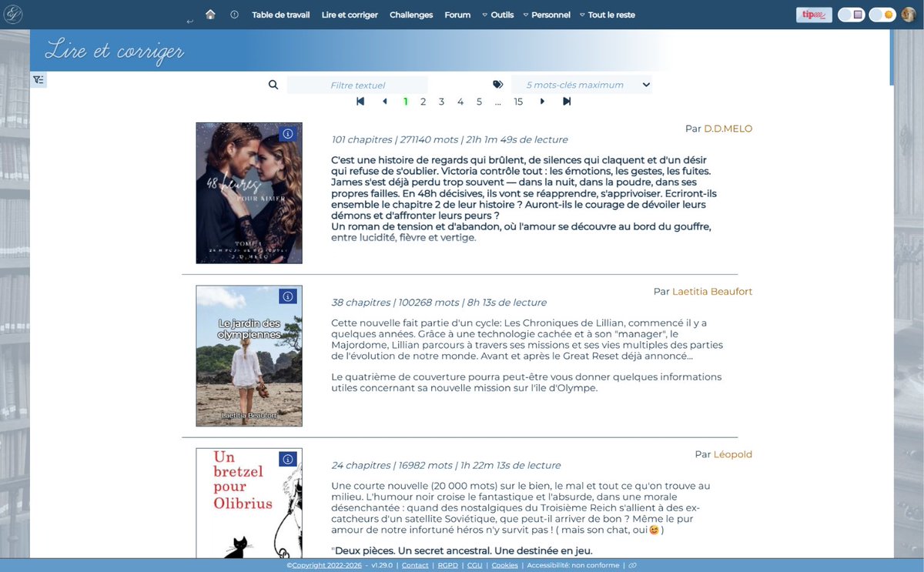Focus the Filtre textuel input field
This screenshot has width=924, height=572.
(357, 85)
